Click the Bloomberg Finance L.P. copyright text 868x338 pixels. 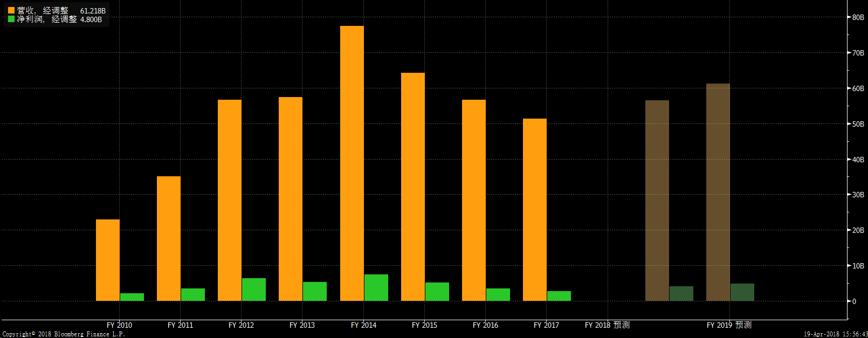click(64, 334)
